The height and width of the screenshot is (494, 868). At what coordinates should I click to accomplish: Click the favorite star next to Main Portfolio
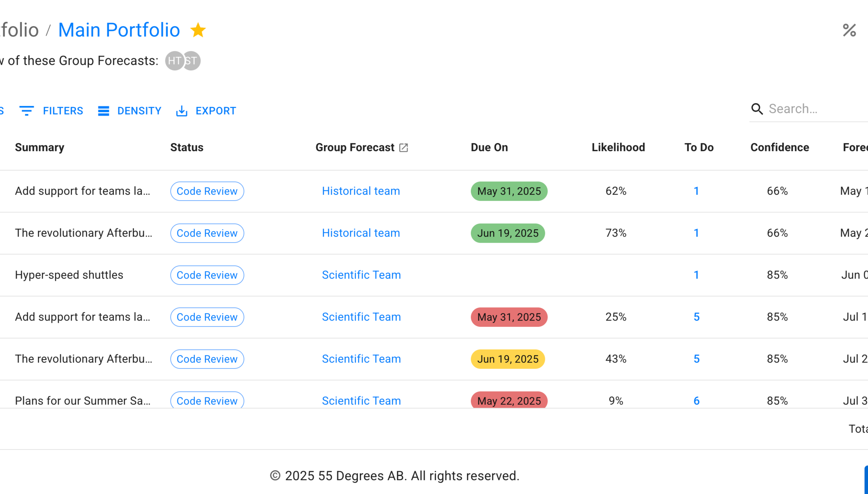198,30
